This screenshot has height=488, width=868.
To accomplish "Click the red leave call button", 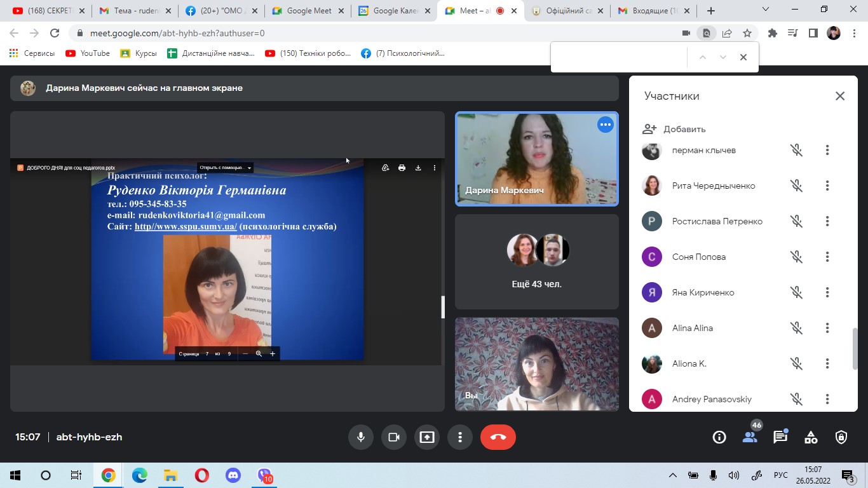I will 498,437.
